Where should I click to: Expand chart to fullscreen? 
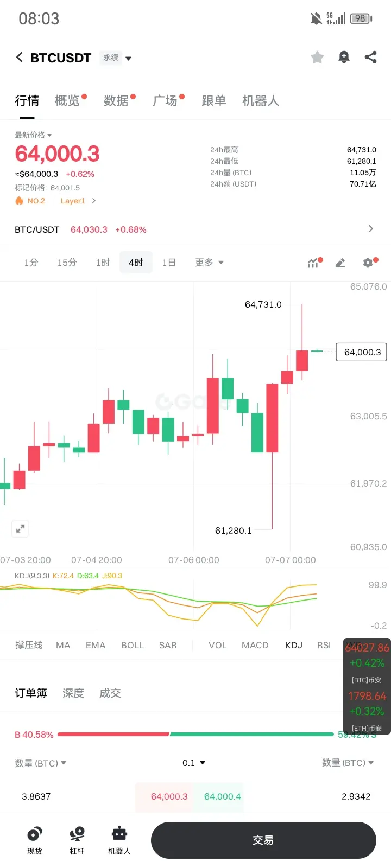click(20, 528)
